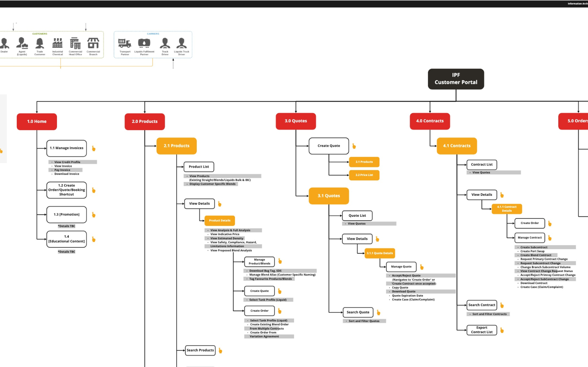Click the Truck Driver persona icon
588x367 pixels.
pyautogui.click(x=165, y=43)
